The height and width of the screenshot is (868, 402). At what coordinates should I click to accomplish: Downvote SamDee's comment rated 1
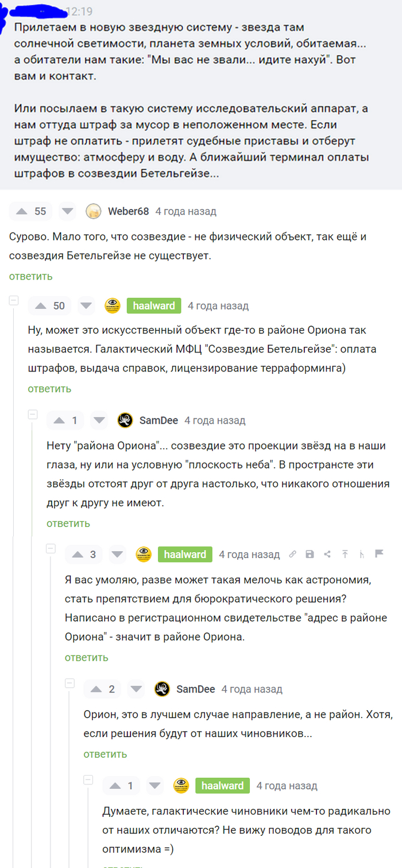(99, 420)
